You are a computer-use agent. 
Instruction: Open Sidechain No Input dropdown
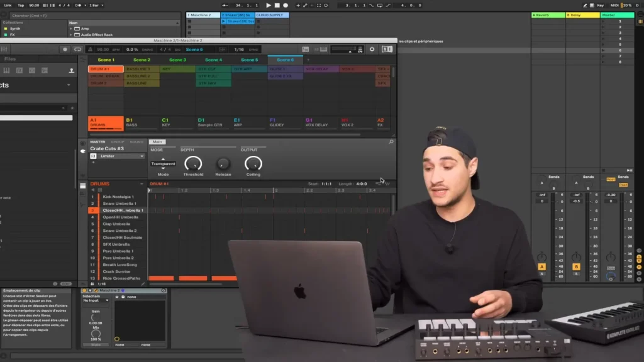coord(96,300)
